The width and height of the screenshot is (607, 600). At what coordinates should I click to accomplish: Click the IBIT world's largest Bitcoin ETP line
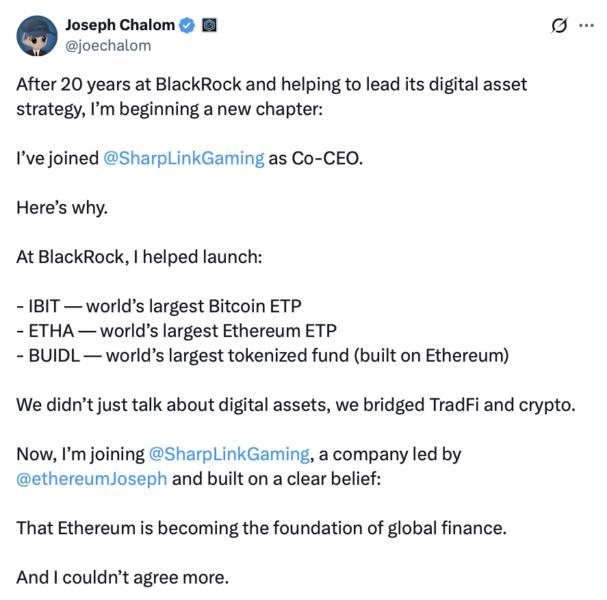pos(162,306)
